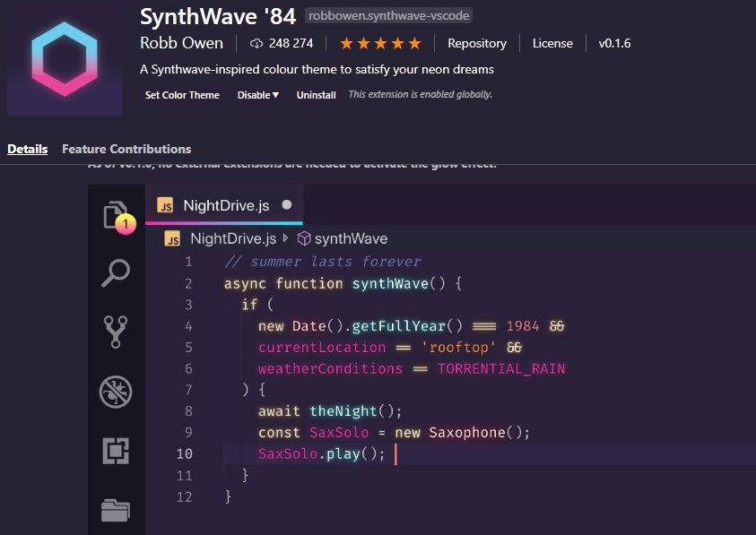Open the Extensions squares icon in activity bar
The height and width of the screenshot is (535, 756).
[x=116, y=451]
